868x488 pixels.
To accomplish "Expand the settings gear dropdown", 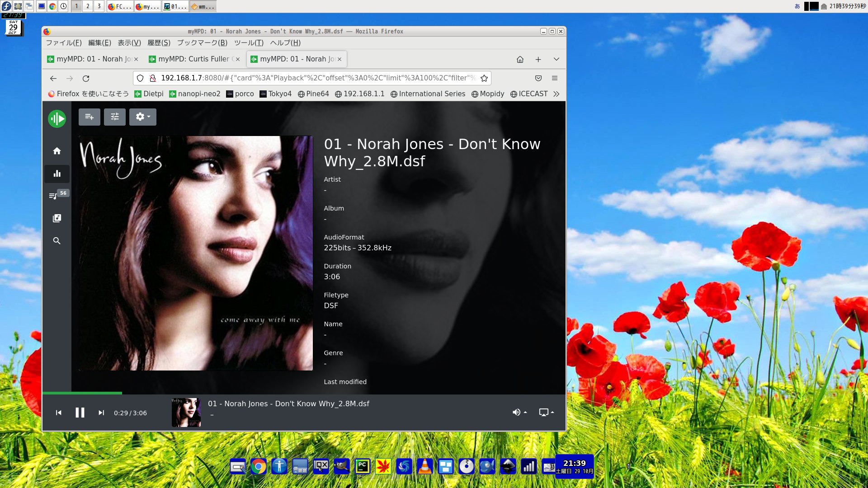I will [x=143, y=117].
